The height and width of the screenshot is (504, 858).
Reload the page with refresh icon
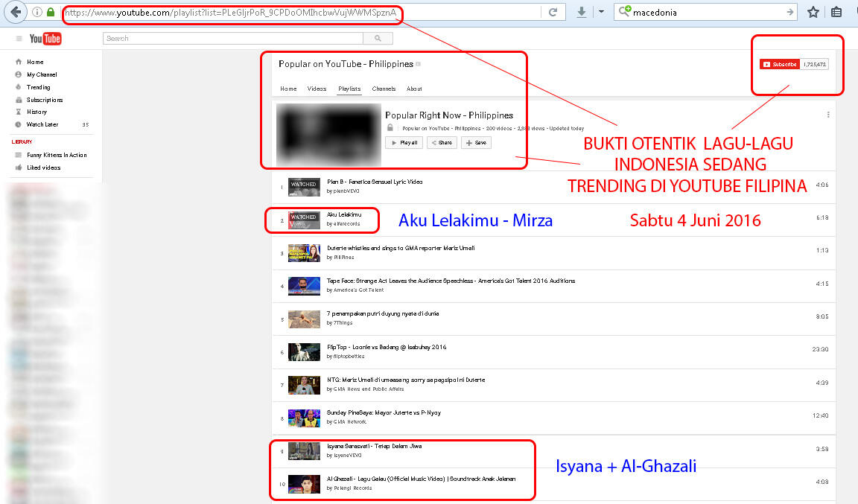click(x=553, y=12)
